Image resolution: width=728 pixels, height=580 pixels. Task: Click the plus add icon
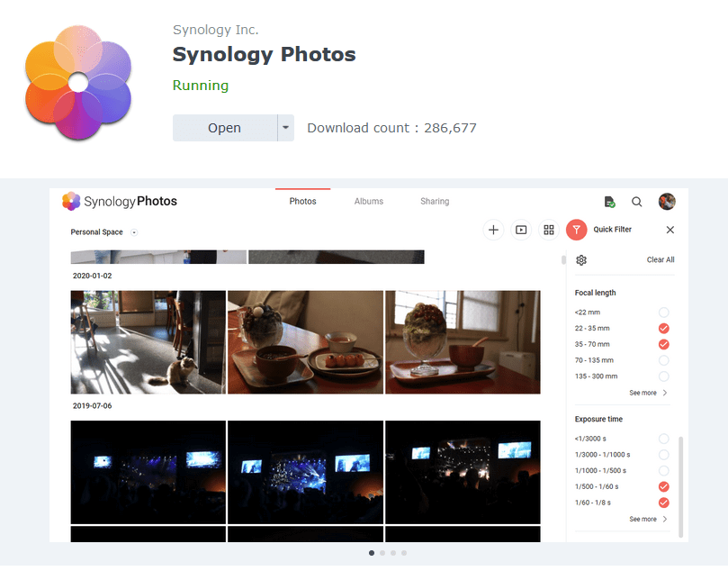[493, 230]
